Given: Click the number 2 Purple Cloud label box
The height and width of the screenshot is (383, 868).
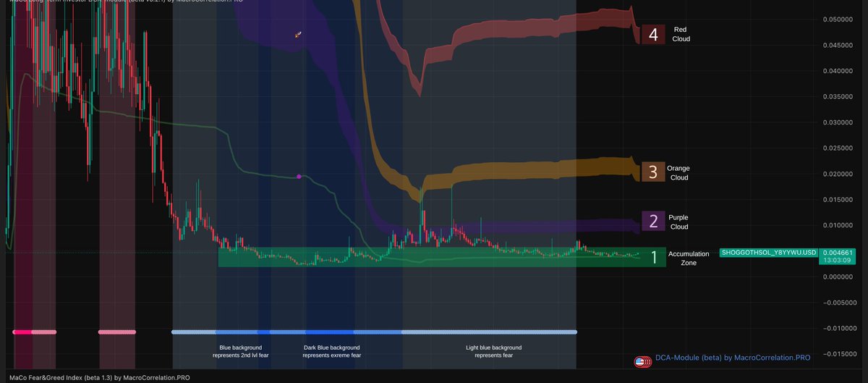Looking at the screenshot, I should click(x=652, y=222).
